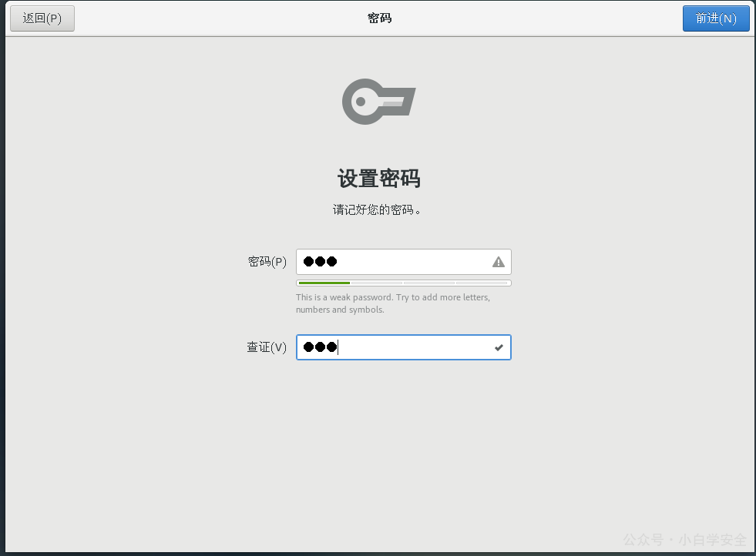Click the 密码 title in header bar

[x=379, y=18]
